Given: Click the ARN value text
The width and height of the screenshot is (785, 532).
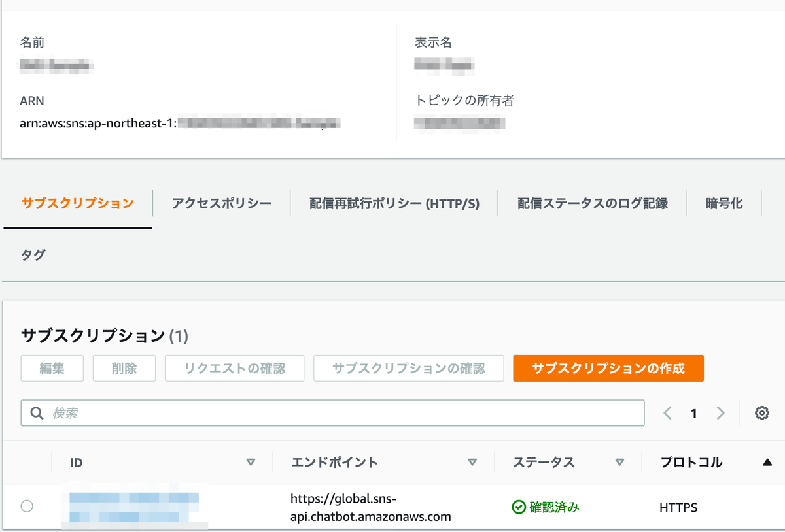Looking at the screenshot, I should pyautogui.click(x=181, y=123).
